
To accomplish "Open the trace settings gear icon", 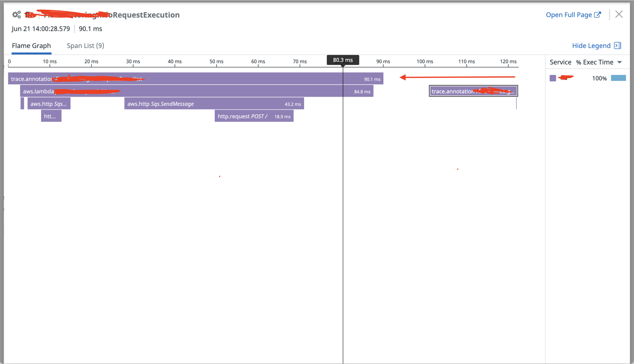I will (16, 14).
